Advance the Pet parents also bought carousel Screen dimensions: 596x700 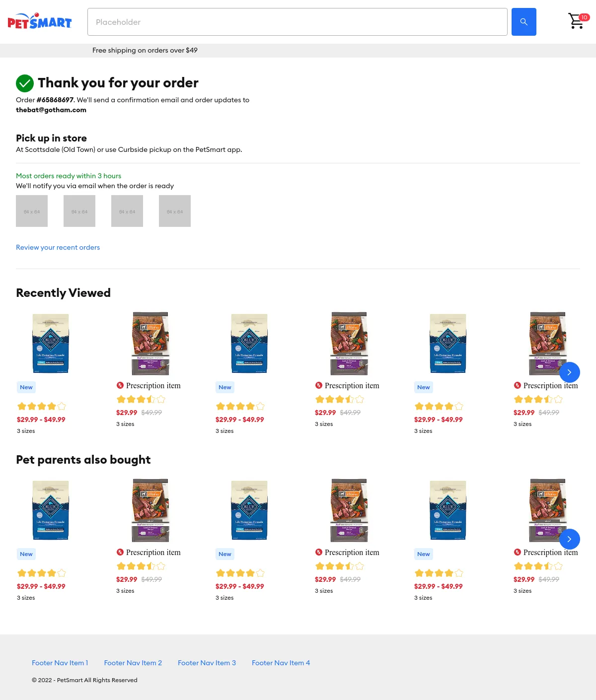(569, 539)
